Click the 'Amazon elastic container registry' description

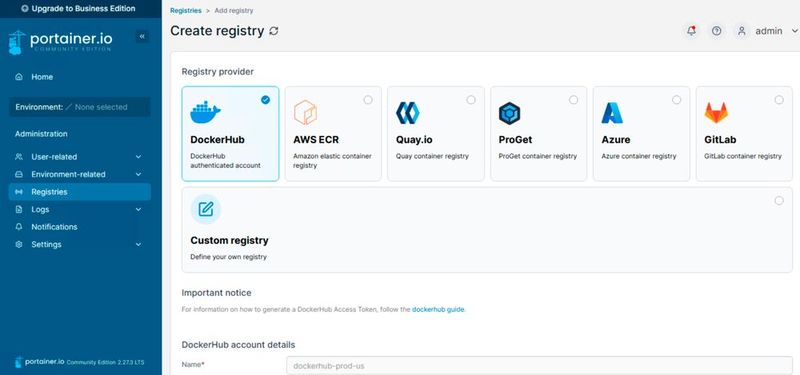[332, 161]
